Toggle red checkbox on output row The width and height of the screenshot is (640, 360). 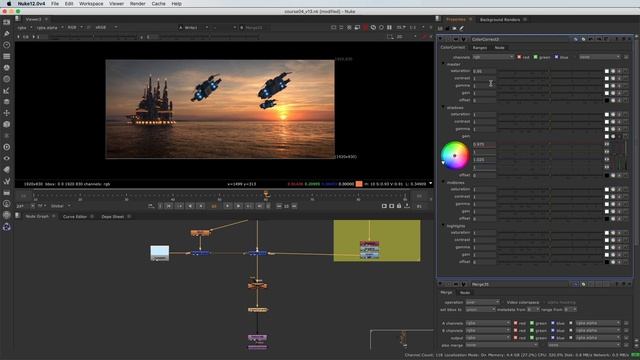(516, 338)
